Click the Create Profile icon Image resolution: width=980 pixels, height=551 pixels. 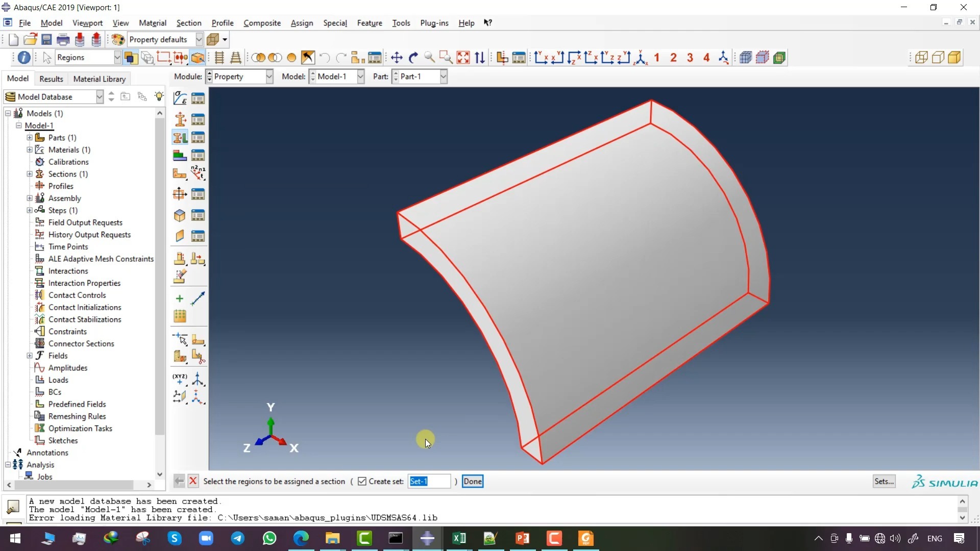pos(180,194)
